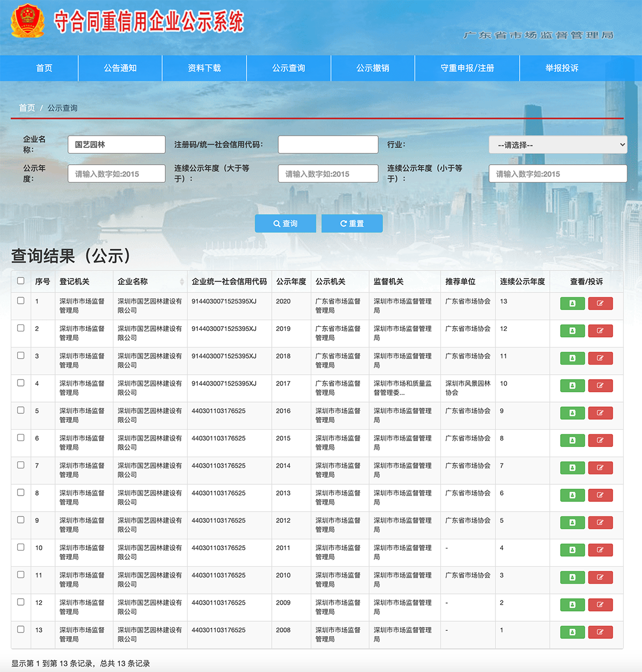Open 资料下载 menu item
Image resolution: width=642 pixels, height=672 pixels.
(x=204, y=68)
